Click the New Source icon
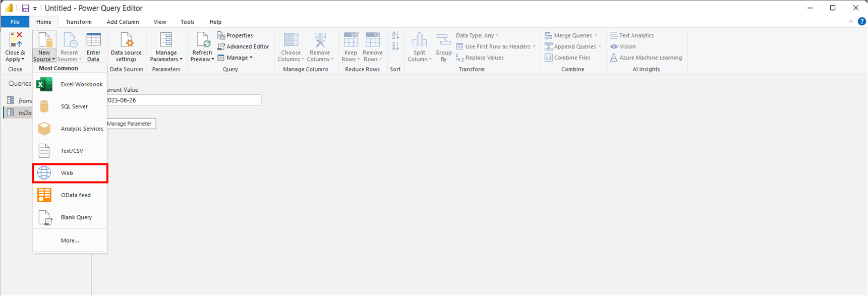868x296 pixels. 44,40
